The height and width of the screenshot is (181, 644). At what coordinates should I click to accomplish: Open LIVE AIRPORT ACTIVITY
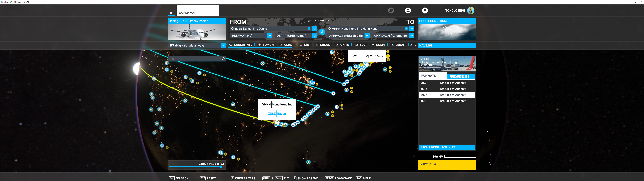(x=447, y=147)
